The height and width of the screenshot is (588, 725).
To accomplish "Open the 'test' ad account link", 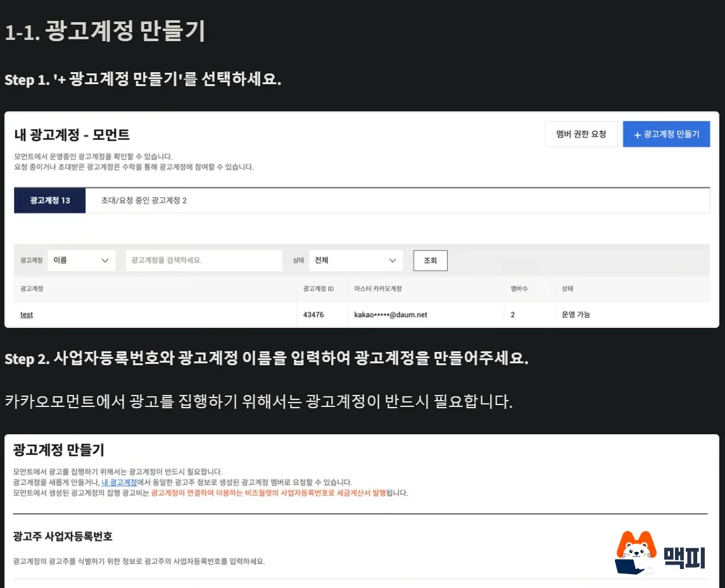I will pyautogui.click(x=27, y=315).
